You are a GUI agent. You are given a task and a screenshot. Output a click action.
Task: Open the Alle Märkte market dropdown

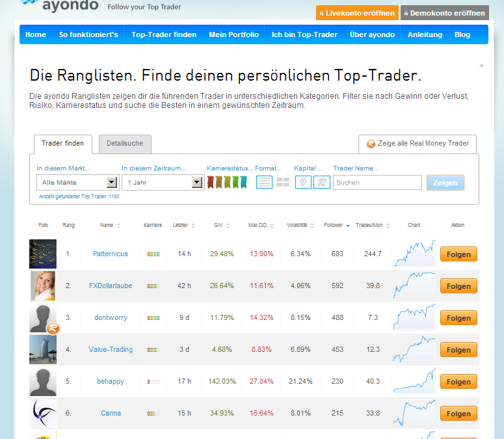tap(77, 183)
